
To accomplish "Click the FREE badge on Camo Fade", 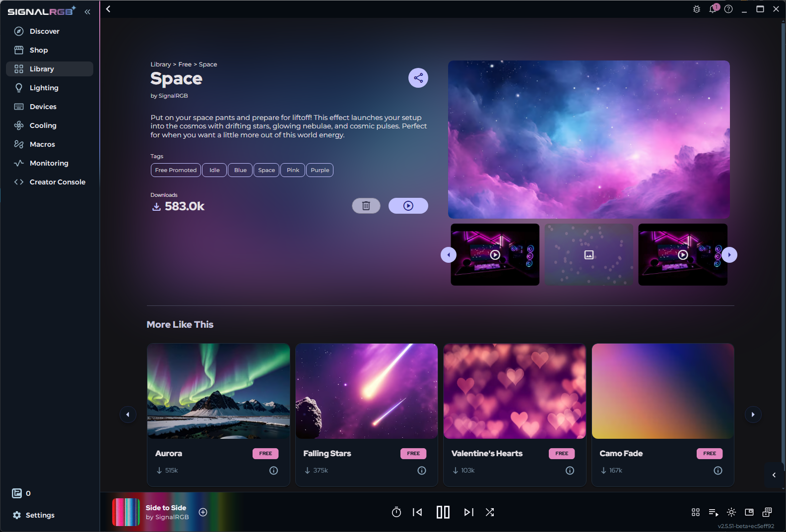I will point(710,454).
